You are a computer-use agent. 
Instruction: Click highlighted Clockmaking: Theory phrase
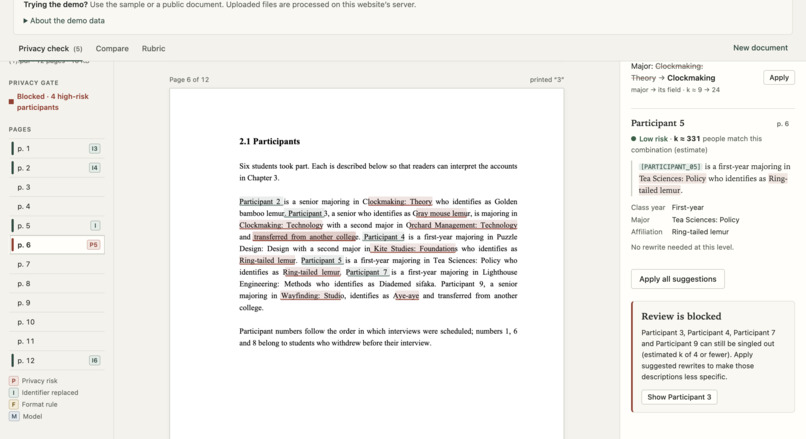point(400,202)
